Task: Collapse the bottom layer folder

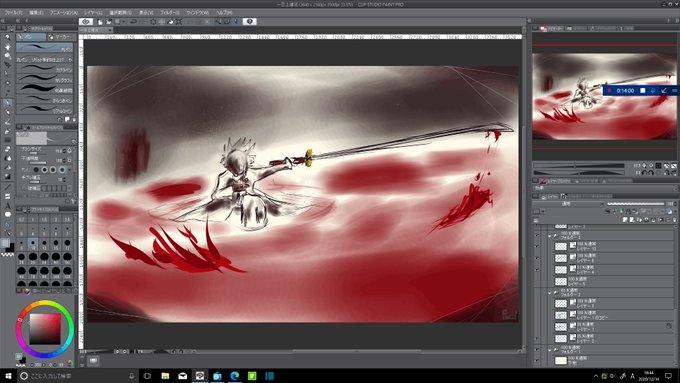Action: (549, 350)
